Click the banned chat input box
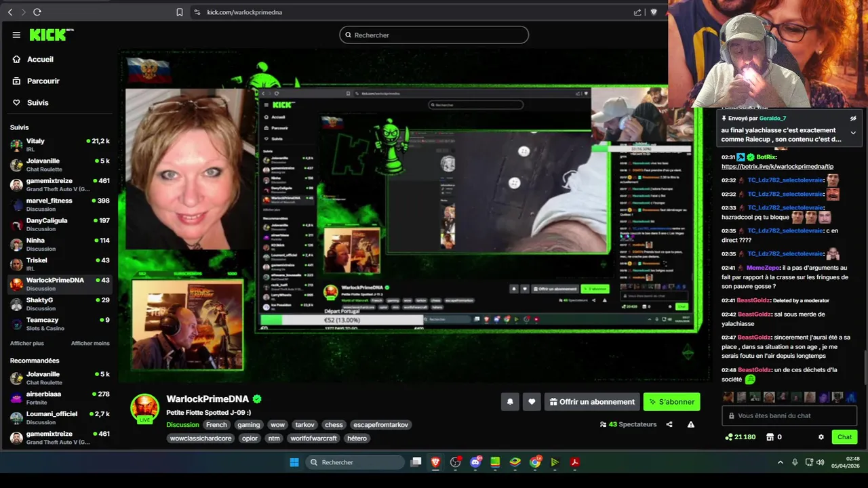 click(x=789, y=415)
